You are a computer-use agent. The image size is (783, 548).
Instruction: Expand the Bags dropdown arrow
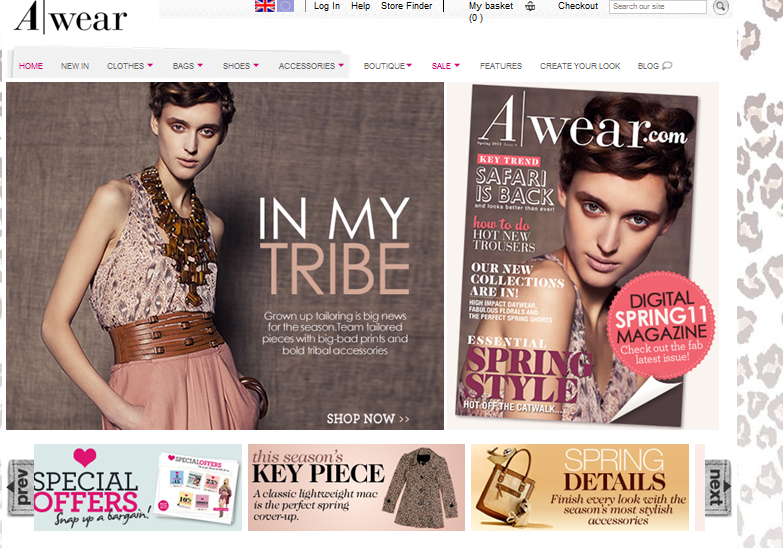click(200, 65)
